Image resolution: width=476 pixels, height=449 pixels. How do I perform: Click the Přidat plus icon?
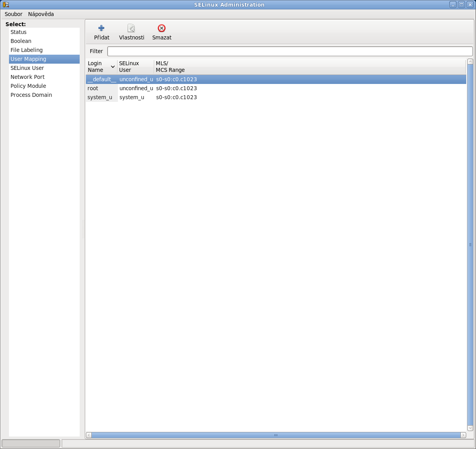click(102, 28)
